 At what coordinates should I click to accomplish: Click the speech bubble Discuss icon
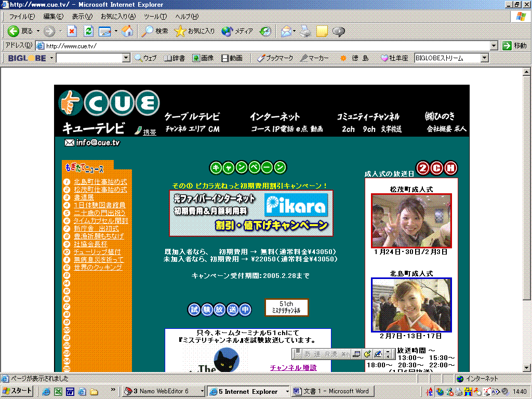click(339, 31)
